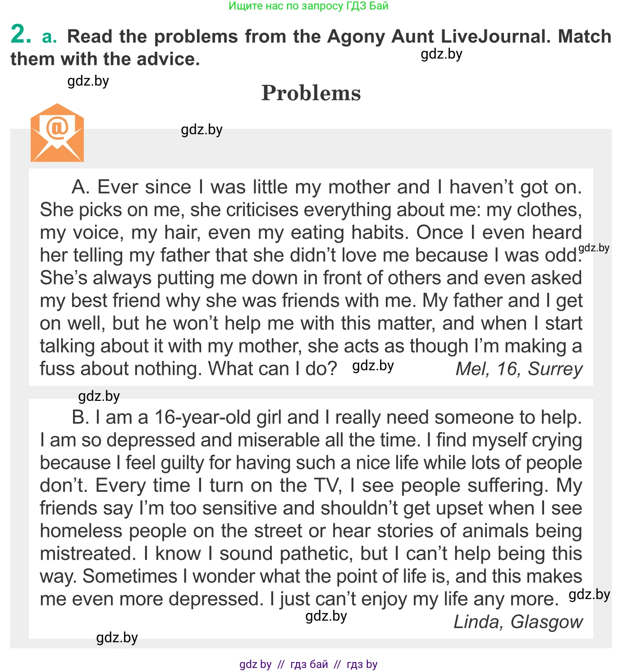Viewport: 618px width, 672px height.
Task: Click the "Linda, Glasgow" signature
Action: (x=518, y=622)
